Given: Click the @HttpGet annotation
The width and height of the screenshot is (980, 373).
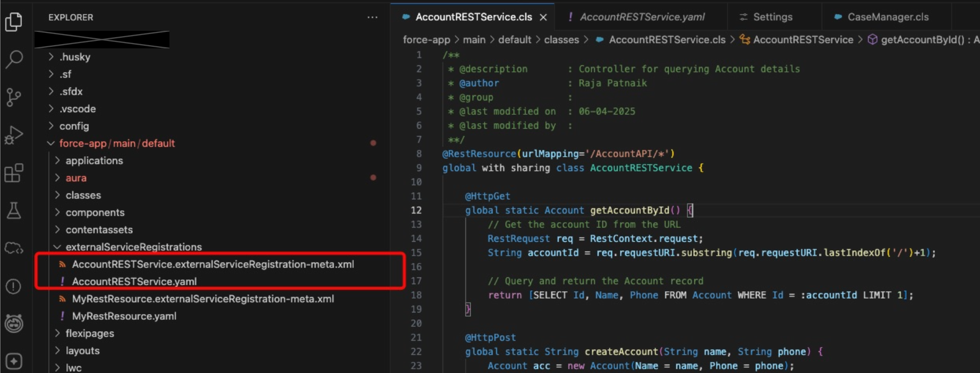Looking at the screenshot, I should [x=488, y=196].
